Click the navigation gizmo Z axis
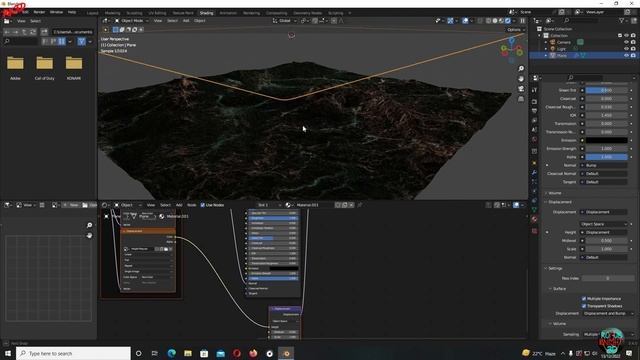 (x=512, y=40)
